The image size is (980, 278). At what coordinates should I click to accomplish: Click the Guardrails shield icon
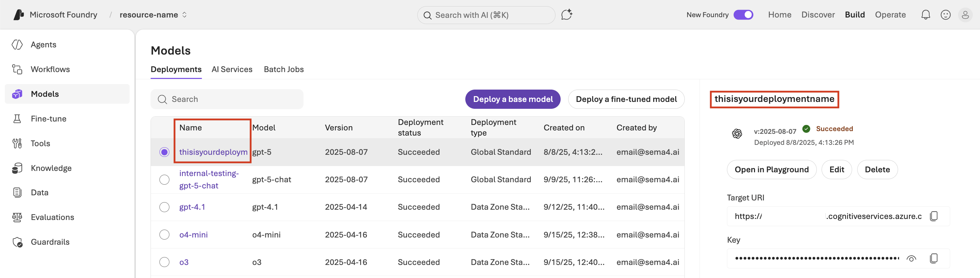[x=17, y=242]
